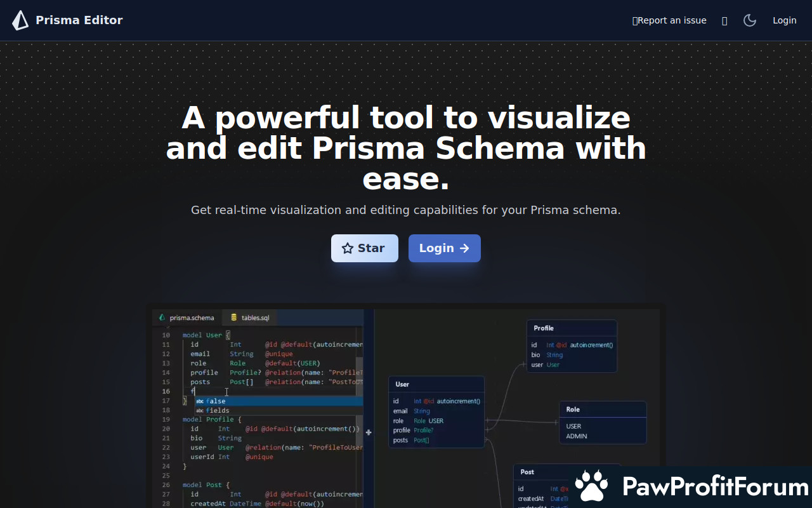Open the Report an issue link
The image size is (812, 508).
[x=669, y=20]
